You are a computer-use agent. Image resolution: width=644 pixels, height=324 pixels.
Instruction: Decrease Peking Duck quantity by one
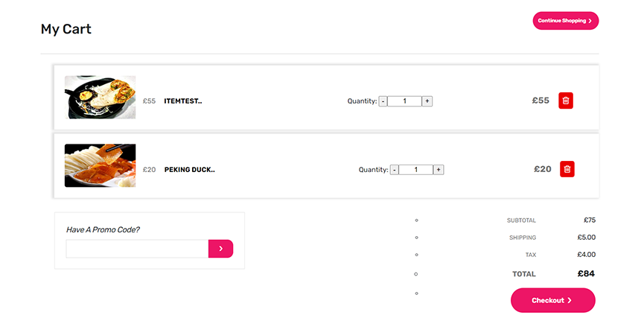(x=394, y=170)
